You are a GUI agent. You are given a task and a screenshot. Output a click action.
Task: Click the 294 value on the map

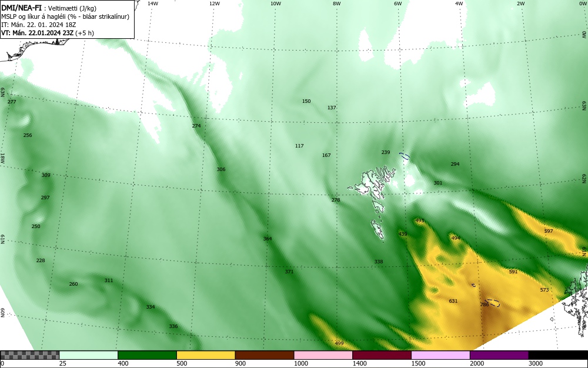tap(455, 164)
